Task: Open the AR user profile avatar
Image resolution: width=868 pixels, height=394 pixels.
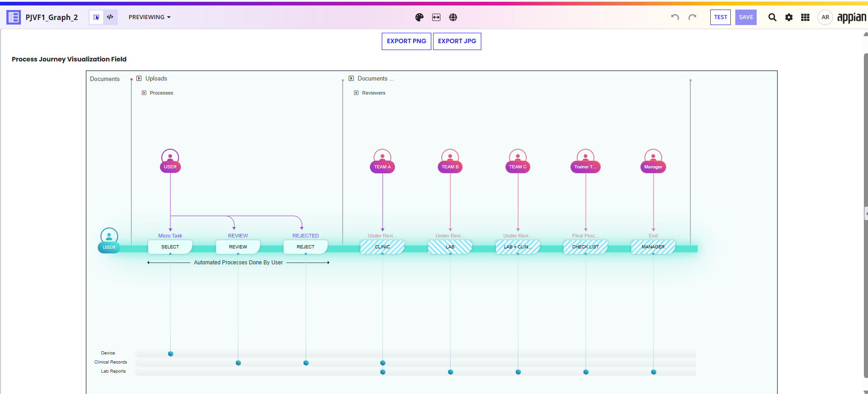Action: (825, 17)
